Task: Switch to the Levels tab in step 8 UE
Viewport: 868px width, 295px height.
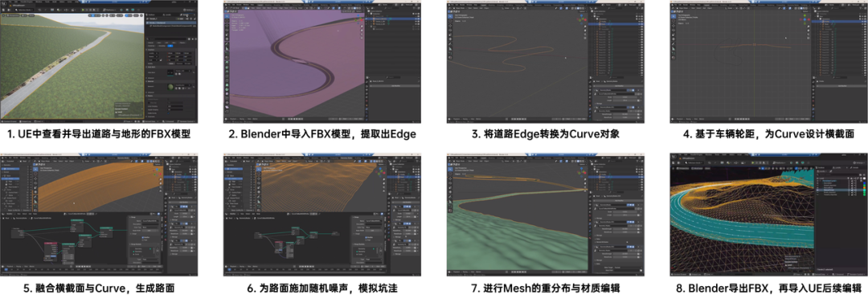Action: pos(837,168)
